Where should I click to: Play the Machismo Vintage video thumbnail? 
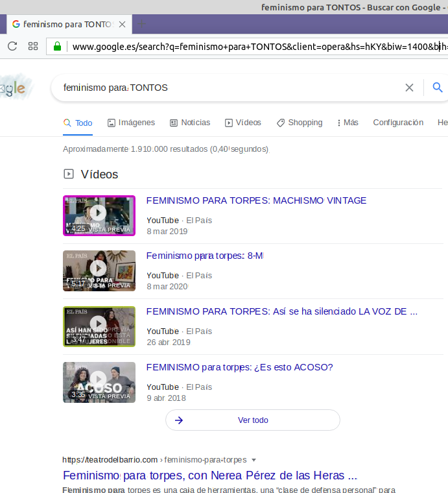[x=99, y=215]
